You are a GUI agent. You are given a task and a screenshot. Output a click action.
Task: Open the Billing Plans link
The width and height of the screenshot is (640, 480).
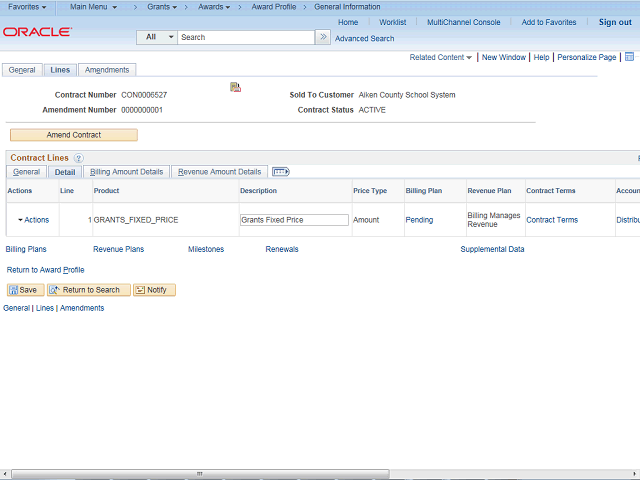point(26,249)
